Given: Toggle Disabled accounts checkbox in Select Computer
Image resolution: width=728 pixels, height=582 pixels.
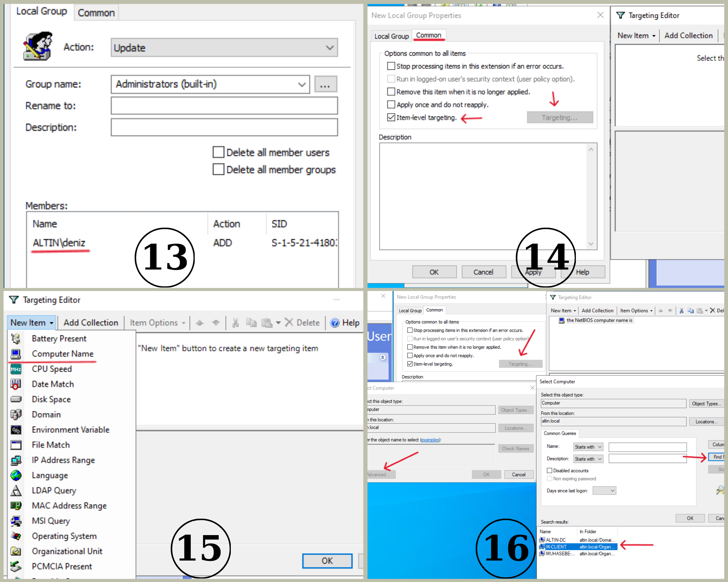Looking at the screenshot, I should tap(550, 470).
